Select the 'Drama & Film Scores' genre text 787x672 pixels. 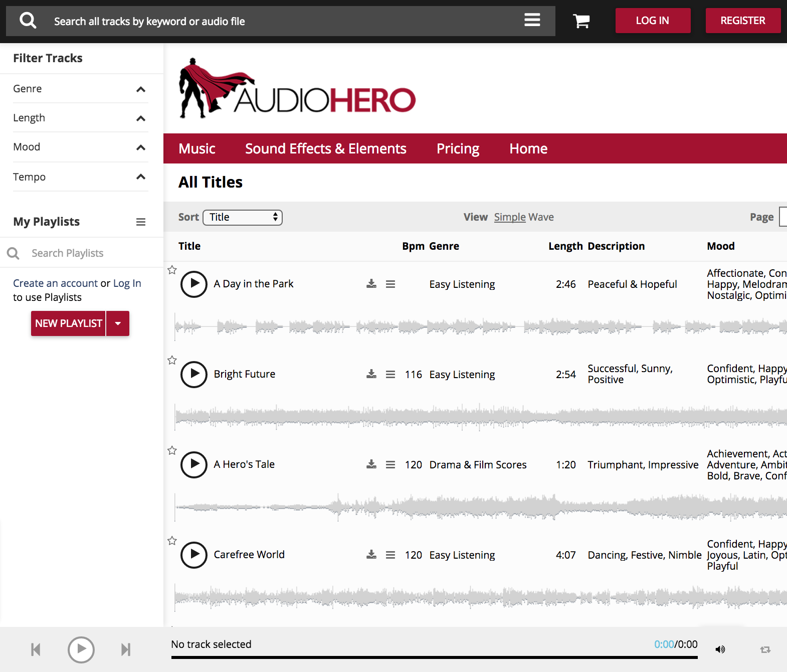(x=478, y=465)
